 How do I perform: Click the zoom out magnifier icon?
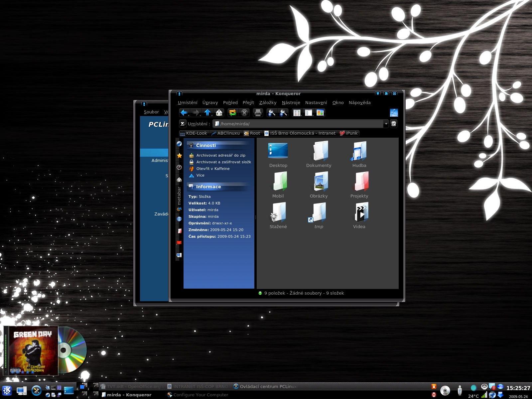pos(283,113)
